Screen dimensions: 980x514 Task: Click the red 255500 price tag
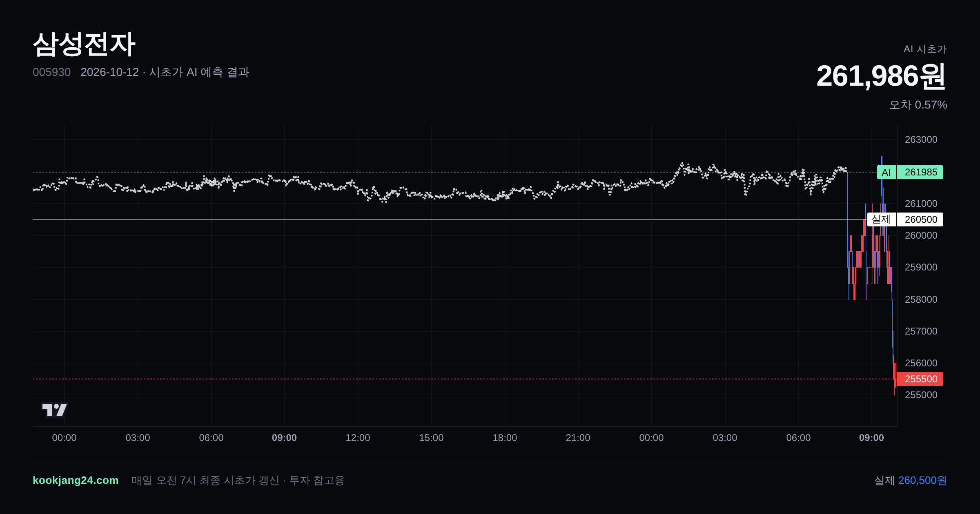pos(920,379)
